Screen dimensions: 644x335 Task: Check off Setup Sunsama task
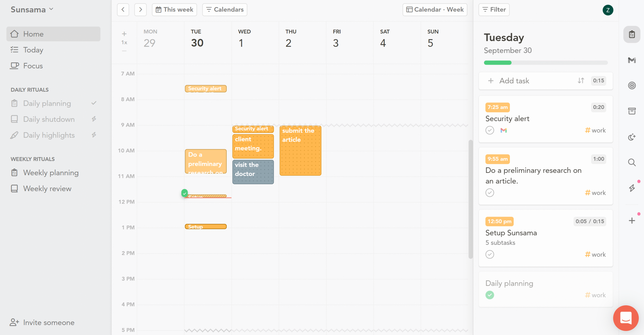(490, 254)
